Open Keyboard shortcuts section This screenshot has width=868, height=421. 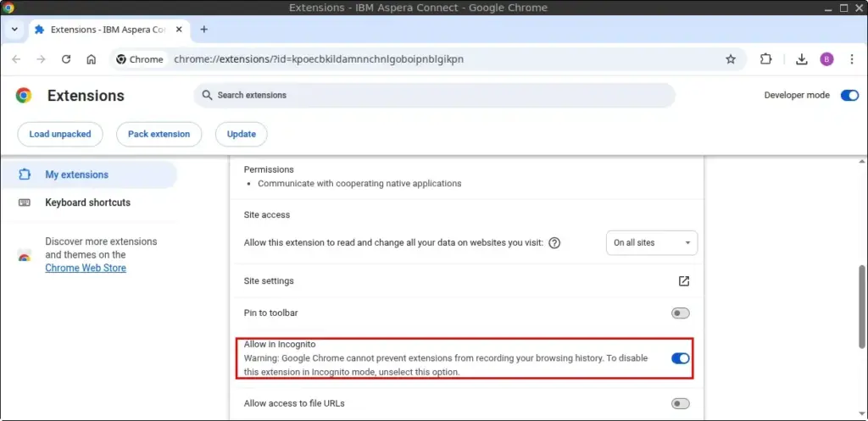tap(88, 202)
